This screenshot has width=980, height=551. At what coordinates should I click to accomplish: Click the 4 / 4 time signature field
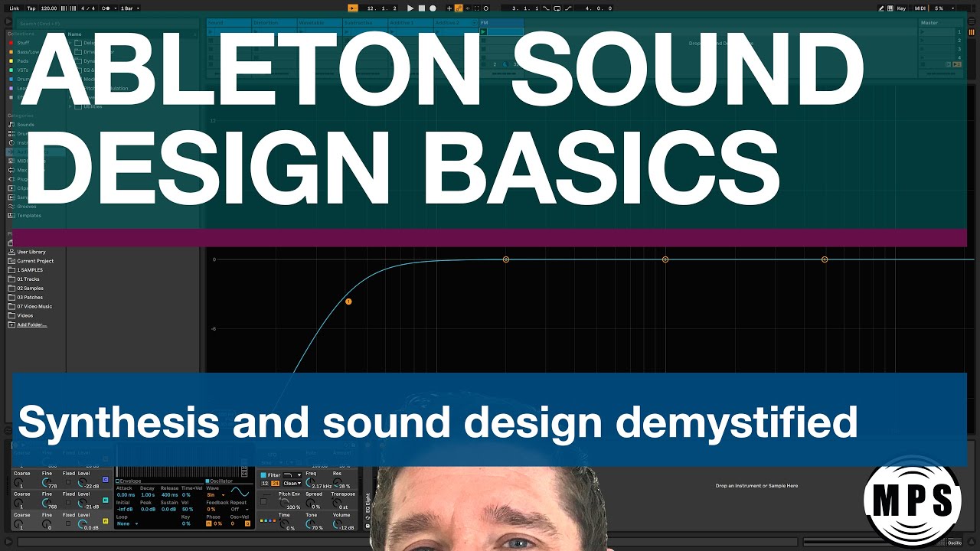(88, 8)
